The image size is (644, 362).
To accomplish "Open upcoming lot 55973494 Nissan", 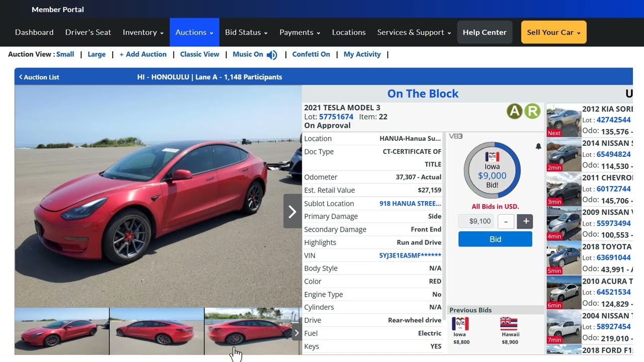I will [613, 223].
